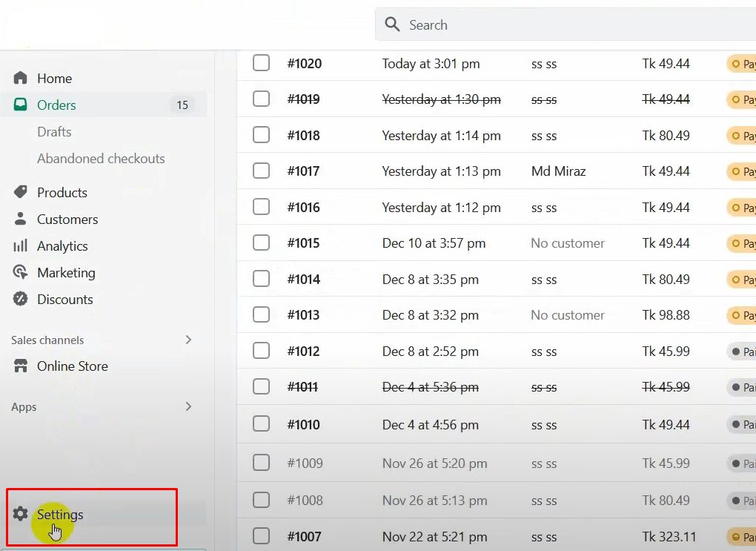Click the Orders inbox icon
This screenshot has height=551, width=756.
(21, 105)
